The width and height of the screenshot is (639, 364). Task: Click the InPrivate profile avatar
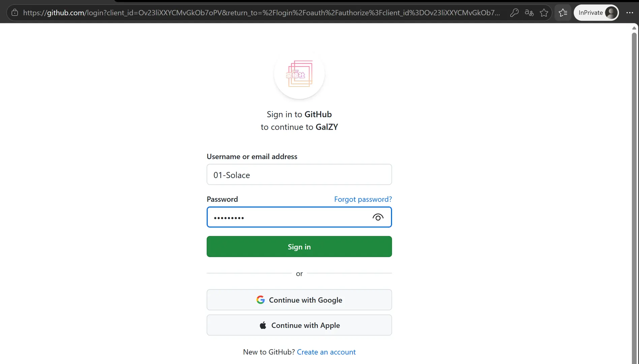611,12
